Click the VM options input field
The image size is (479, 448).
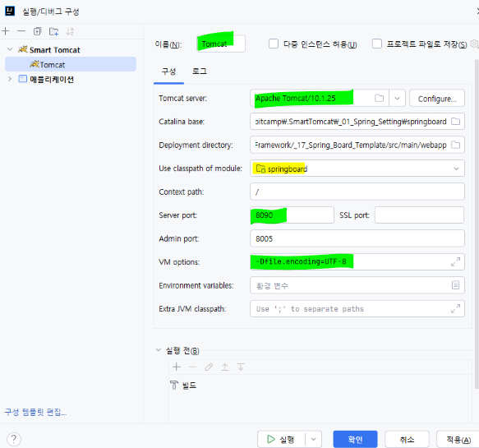pyautogui.click(x=357, y=261)
